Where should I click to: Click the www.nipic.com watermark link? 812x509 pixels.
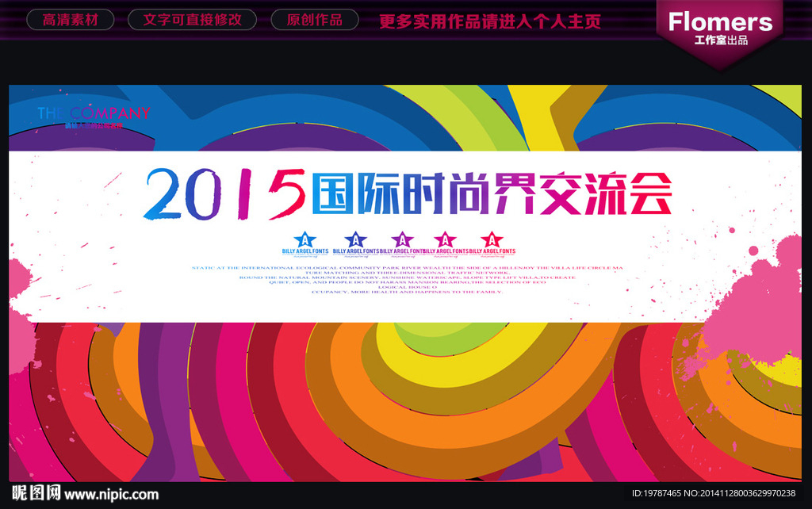[112, 495]
